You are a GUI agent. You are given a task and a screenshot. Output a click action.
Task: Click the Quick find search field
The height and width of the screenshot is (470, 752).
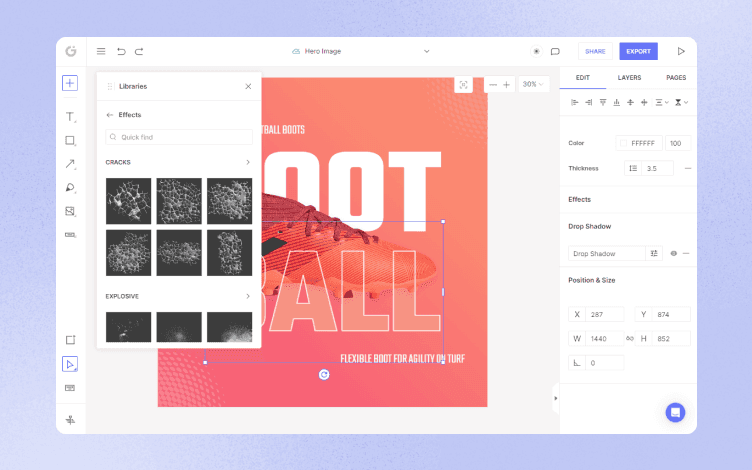tap(179, 137)
